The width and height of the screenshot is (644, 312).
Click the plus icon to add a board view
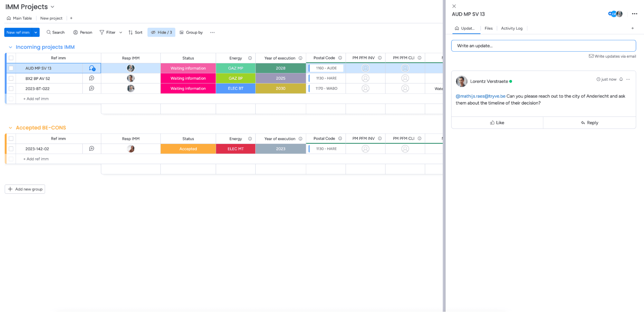71,18
